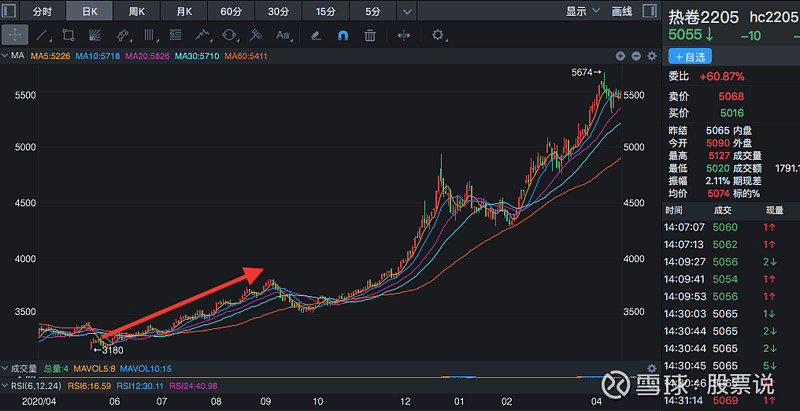The image size is (800, 411).
Task: Click the 最高 5127 value
Action: pos(719,156)
